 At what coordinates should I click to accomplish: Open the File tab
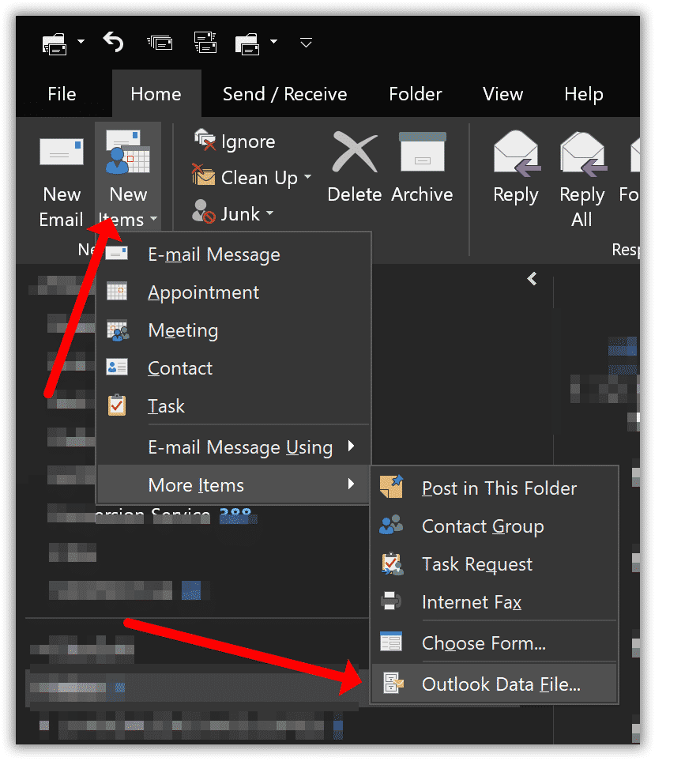click(62, 94)
